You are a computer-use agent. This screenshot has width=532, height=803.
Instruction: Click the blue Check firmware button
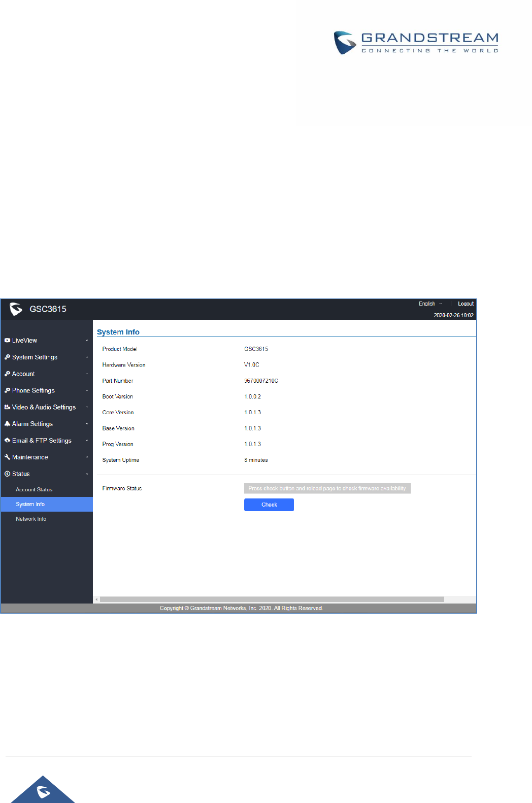point(269,505)
